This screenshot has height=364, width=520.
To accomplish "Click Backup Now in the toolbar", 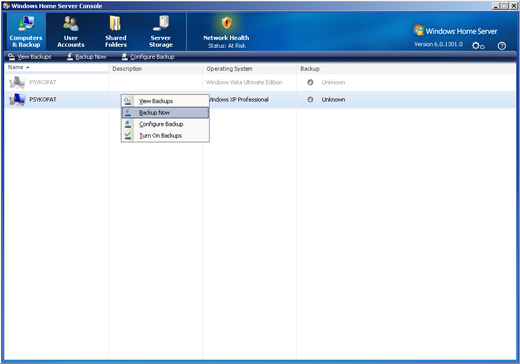I will point(86,57).
